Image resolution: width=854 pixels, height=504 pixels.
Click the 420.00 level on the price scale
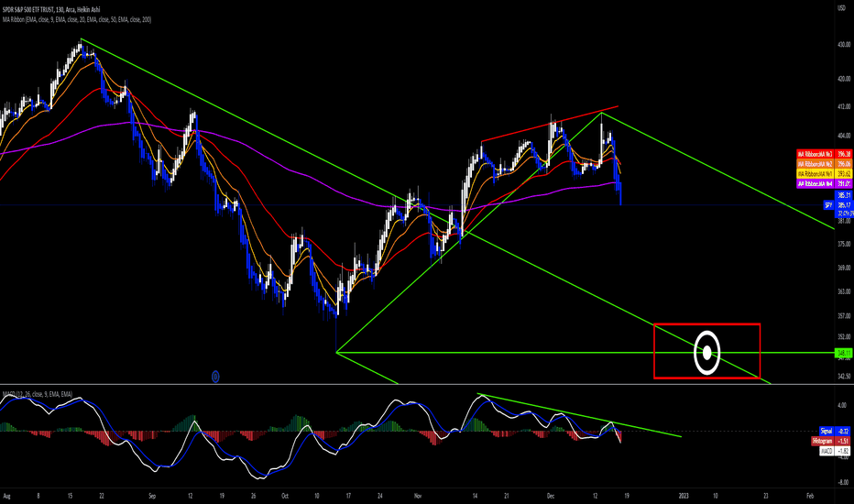pyautogui.click(x=844, y=79)
